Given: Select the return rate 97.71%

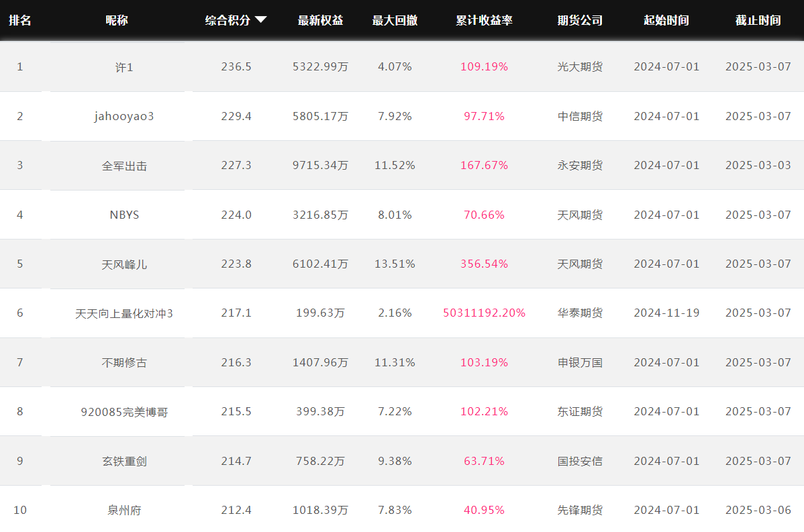Looking at the screenshot, I should (484, 116).
